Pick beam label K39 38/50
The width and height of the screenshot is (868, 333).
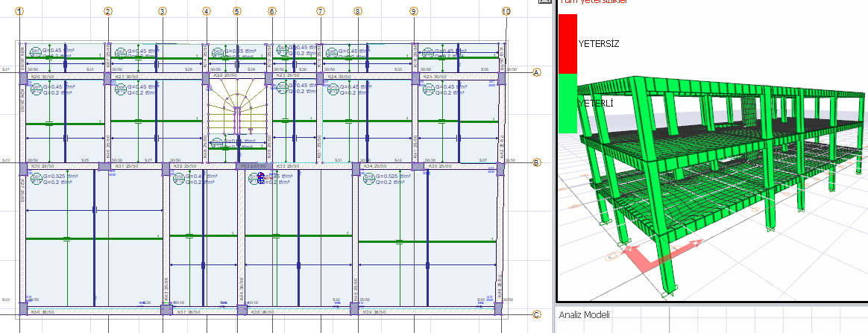pyautogui.click(x=375, y=313)
